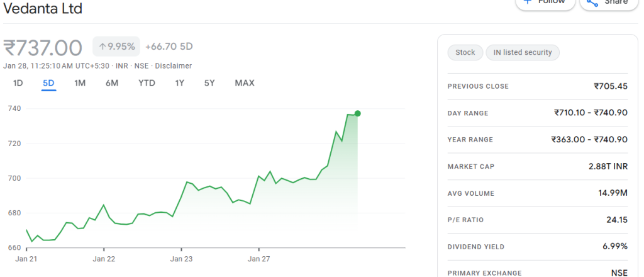Click the 700 y-axis label
Image resolution: width=644 pixels, height=277 pixels.
(14, 178)
